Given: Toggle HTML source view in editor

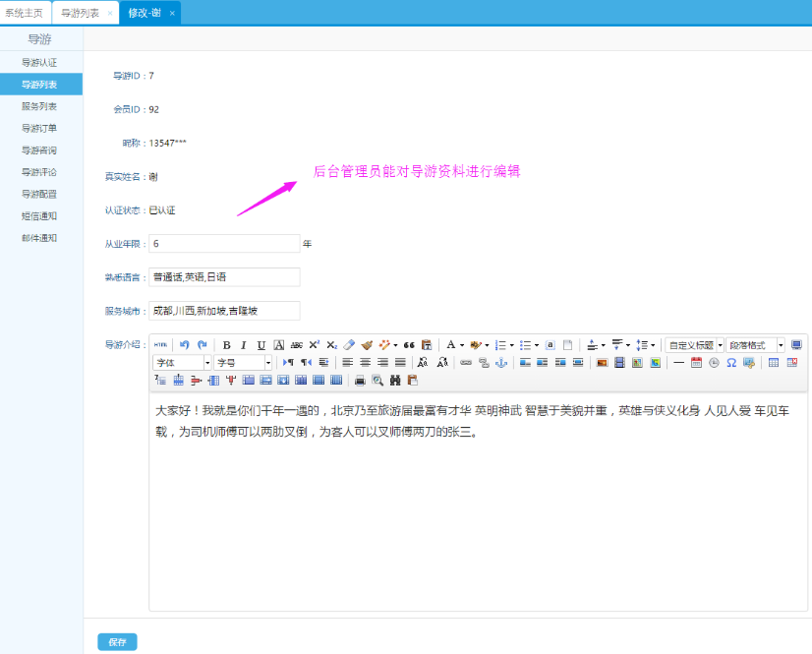Looking at the screenshot, I should [161, 345].
